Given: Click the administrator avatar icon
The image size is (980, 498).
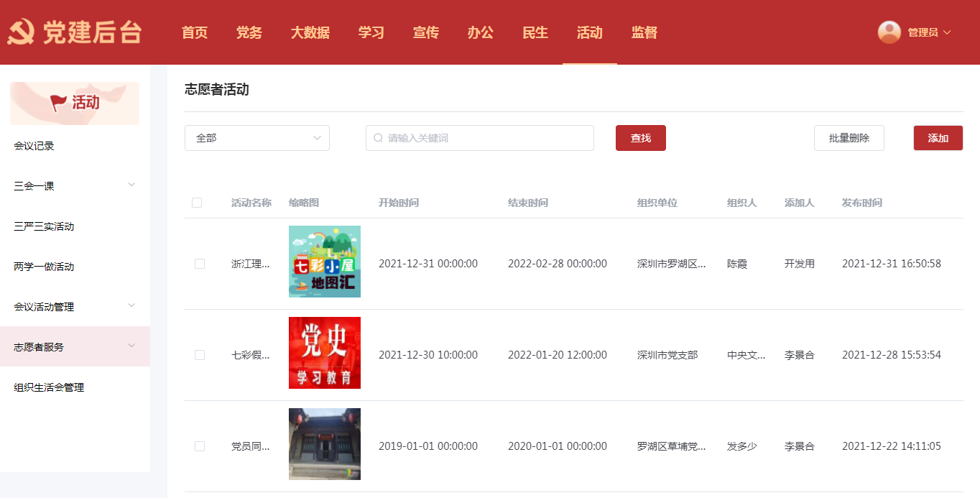Looking at the screenshot, I should pyautogui.click(x=889, y=32).
